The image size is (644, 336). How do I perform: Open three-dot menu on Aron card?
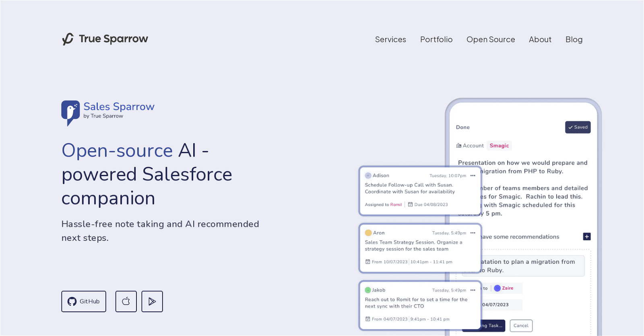(x=473, y=233)
